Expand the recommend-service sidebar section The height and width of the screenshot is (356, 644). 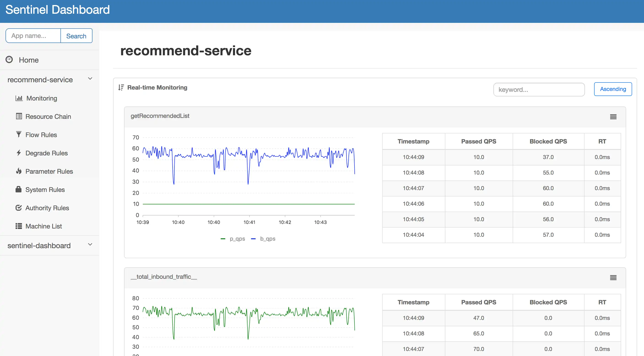pyautogui.click(x=90, y=79)
